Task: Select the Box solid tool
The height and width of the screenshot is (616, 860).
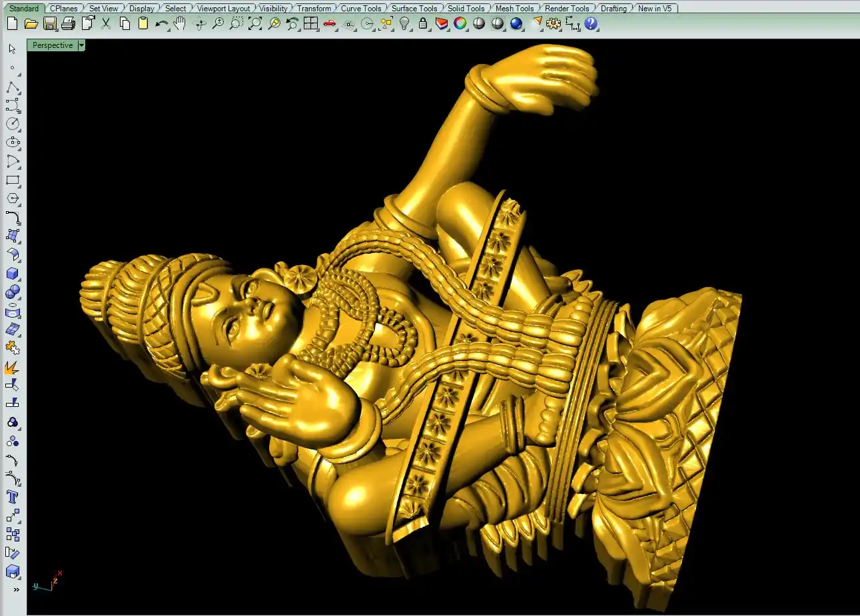Action: click(13, 274)
